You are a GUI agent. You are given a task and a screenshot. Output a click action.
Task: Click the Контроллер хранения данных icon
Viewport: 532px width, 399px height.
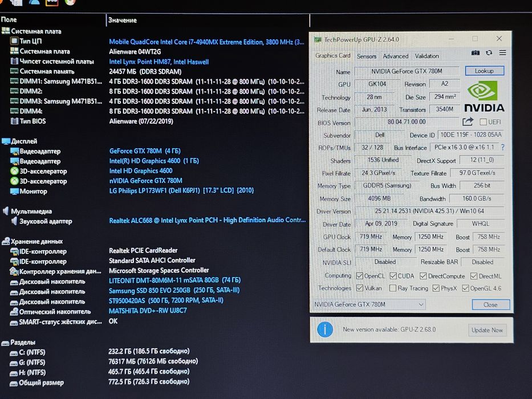click(14, 271)
